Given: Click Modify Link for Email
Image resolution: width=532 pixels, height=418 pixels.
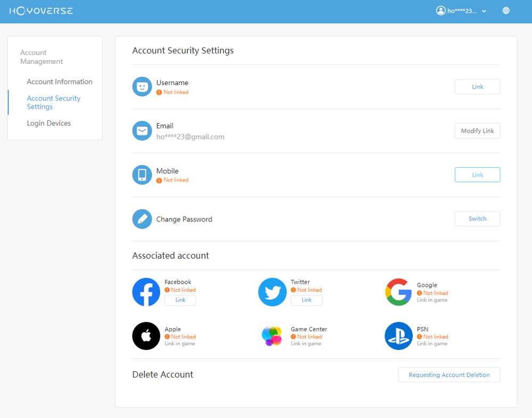Looking at the screenshot, I should pos(477,131).
